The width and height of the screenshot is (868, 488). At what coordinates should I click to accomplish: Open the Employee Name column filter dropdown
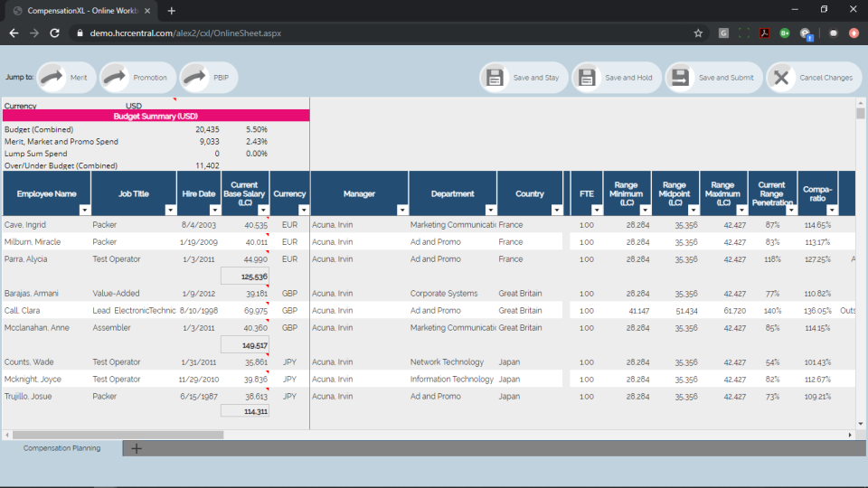point(85,211)
